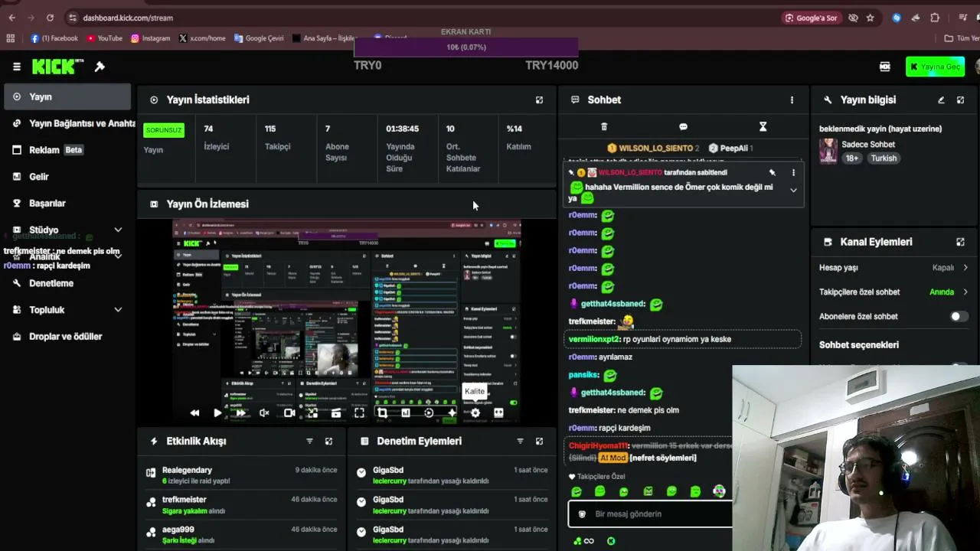Filter the Denetim Eylemleri list
This screenshot has width=980, height=551.
click(520, 441)
